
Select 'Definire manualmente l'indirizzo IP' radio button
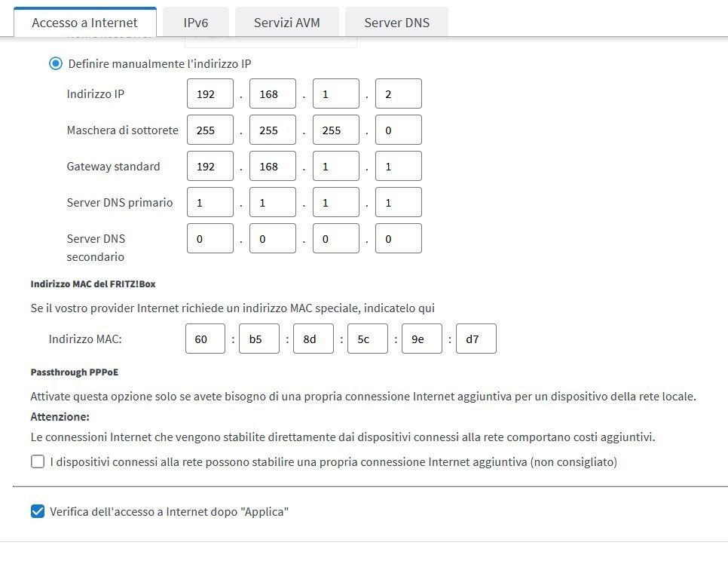pyautogui.click(x=56, y=63)
